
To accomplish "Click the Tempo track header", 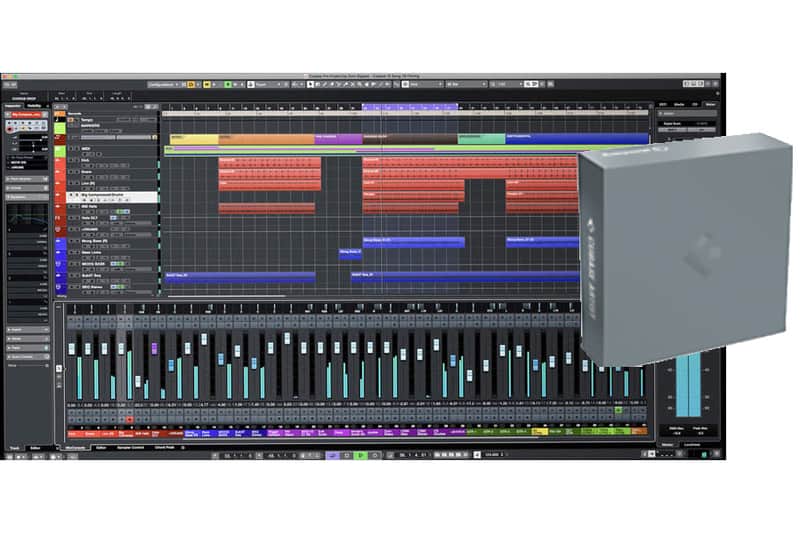I will coord(111,119).
